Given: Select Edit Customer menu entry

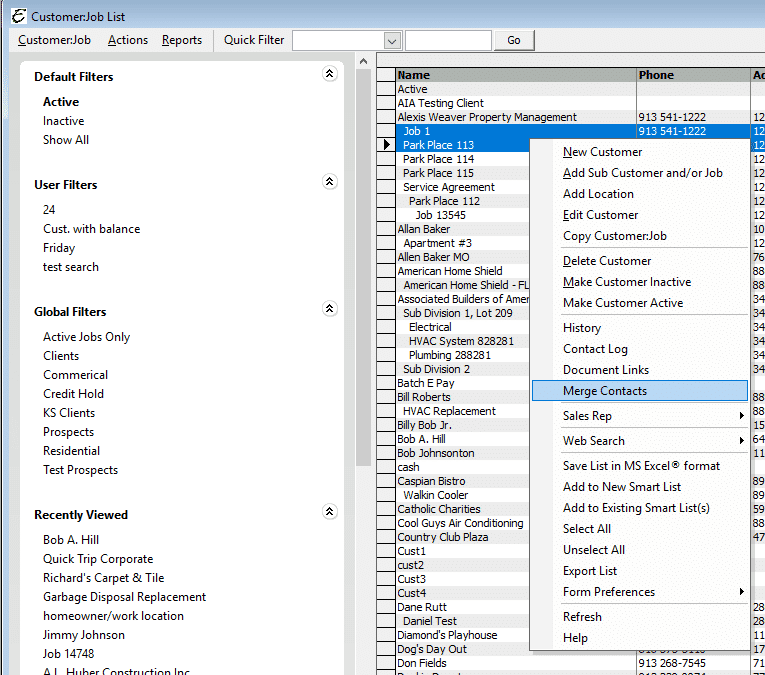Looking at the screenshot, I should point(600,215).
